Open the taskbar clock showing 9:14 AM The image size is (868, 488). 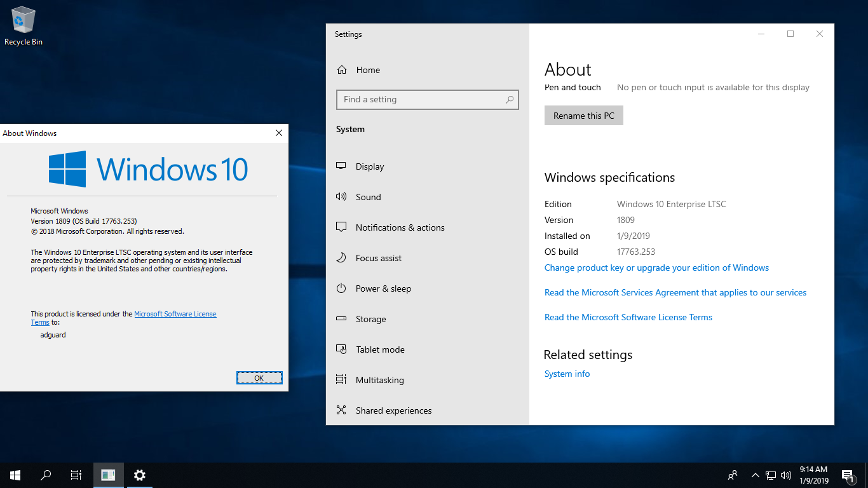[813, 475]
